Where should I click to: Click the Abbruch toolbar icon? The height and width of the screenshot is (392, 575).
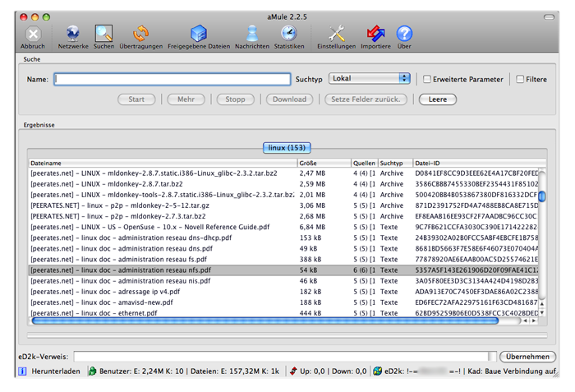pyautogui.click(x=33, y=35)
